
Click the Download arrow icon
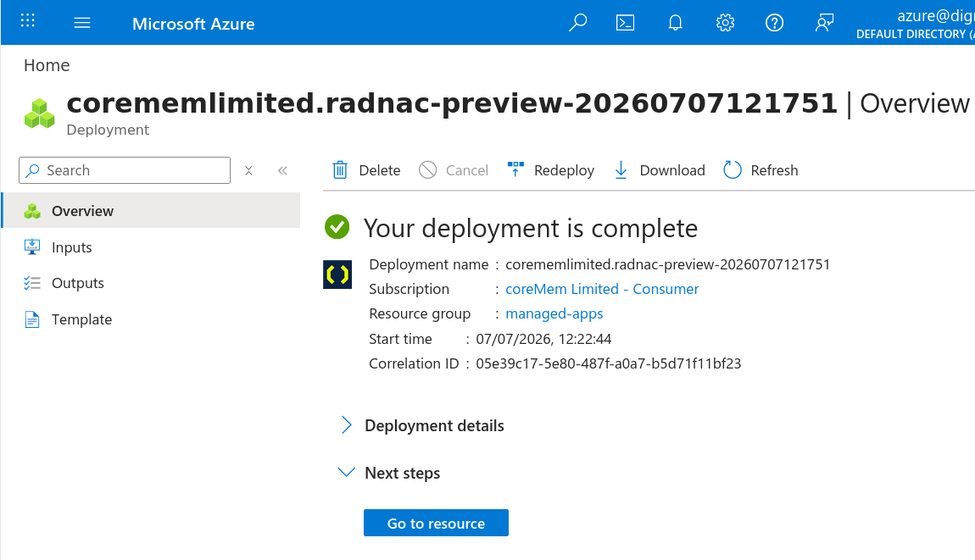tap(621, 170)
